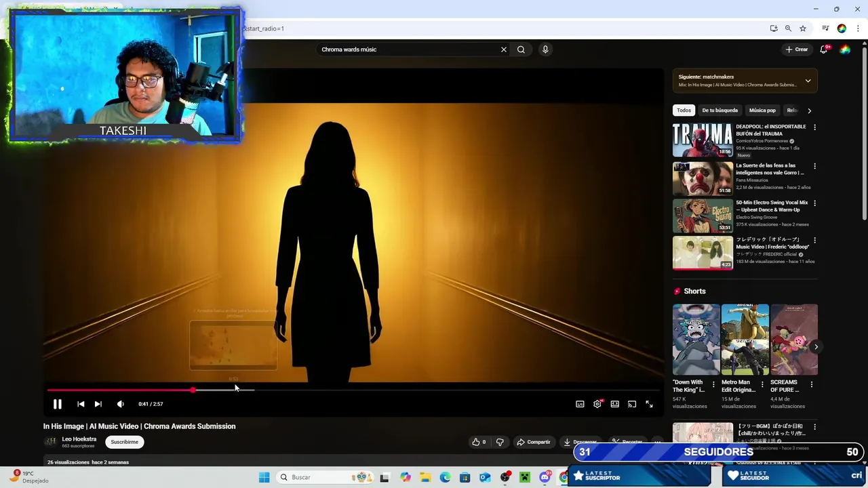Start voice search with the microphone
The width and height of the screenshot is (868, 488).
pos(545,49)
